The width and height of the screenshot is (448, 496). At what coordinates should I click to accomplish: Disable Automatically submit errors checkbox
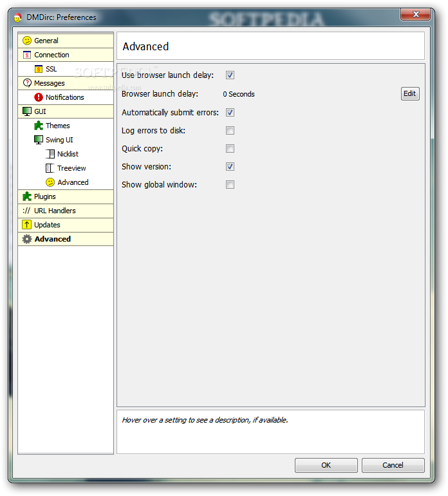click(x=230, y=112)
